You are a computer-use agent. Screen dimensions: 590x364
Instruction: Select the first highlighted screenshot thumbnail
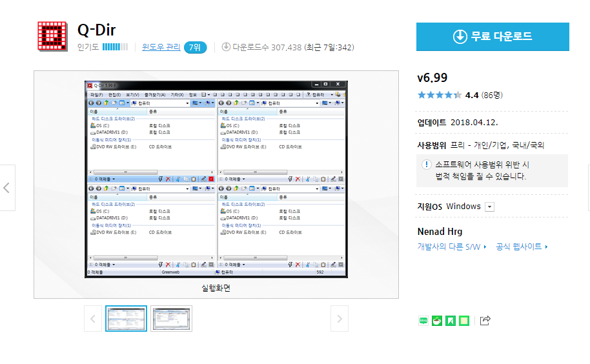[x=126, y=319]
